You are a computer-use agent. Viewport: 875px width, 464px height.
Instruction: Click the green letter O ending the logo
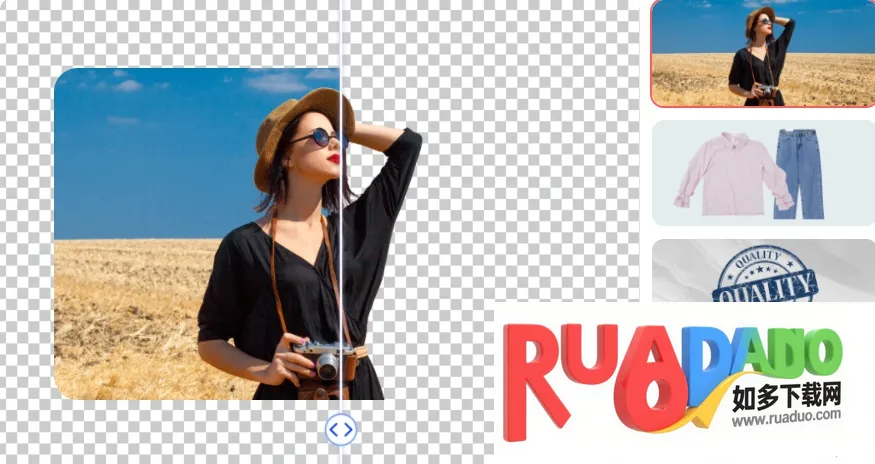coord(818,353)
